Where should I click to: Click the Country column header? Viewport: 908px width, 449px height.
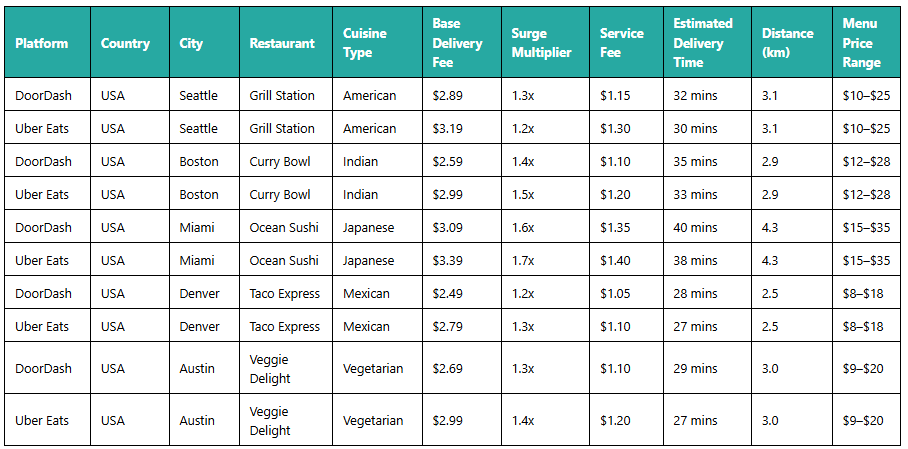click(x=125, y=43)
